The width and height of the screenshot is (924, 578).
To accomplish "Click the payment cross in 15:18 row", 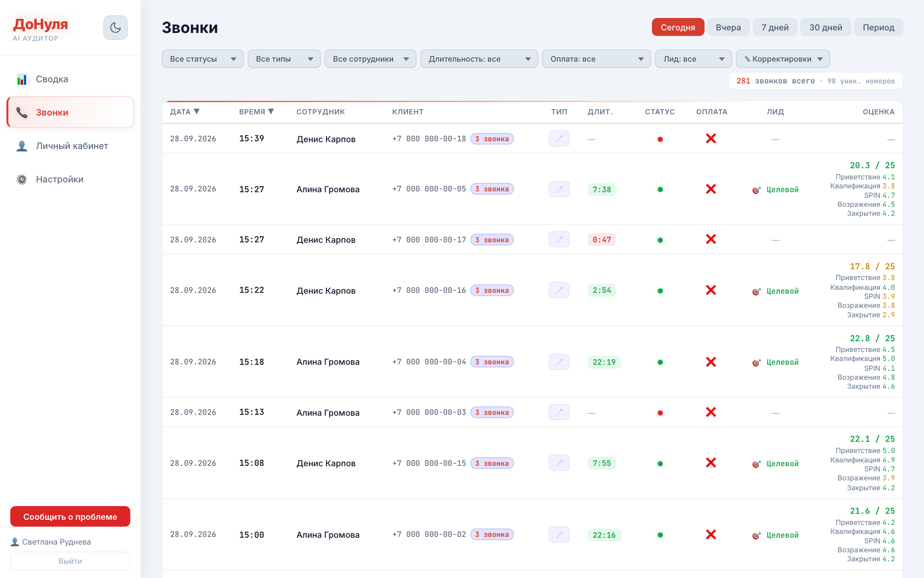I will (x=711, y=362).
